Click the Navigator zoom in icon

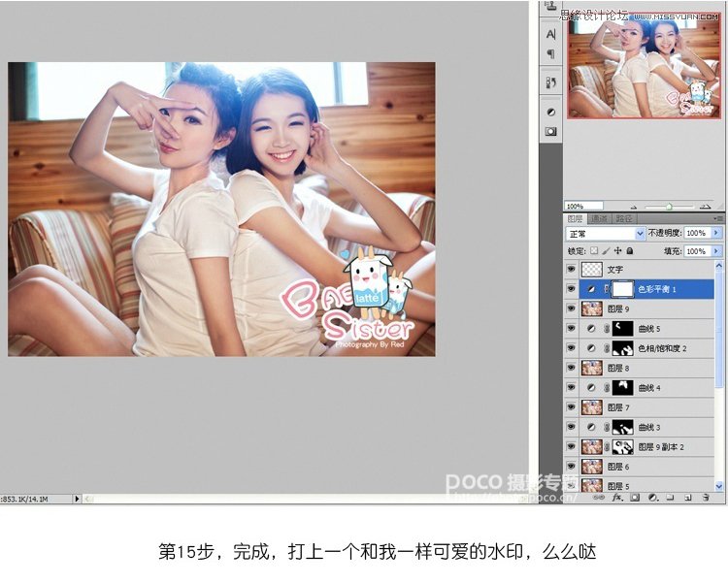pyautogui.click(x=706, y=207)
